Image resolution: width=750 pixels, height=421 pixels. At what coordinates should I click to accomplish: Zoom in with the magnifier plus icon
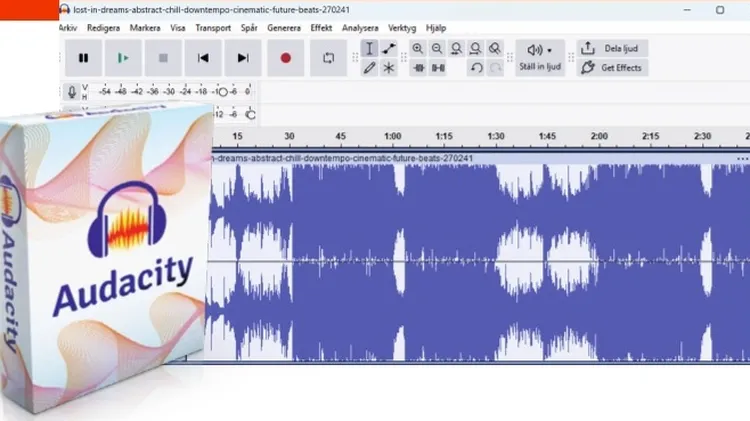click(x=418, y=48)
